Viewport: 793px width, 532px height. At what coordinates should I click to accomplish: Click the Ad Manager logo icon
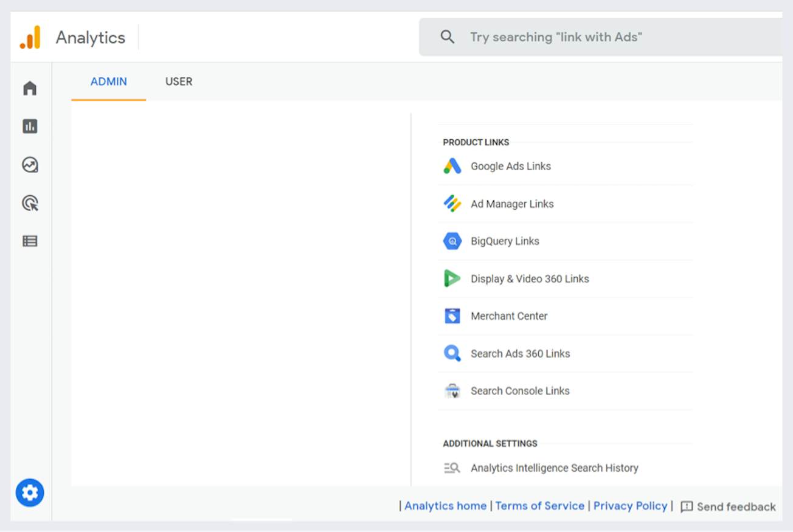pos(452,204)
